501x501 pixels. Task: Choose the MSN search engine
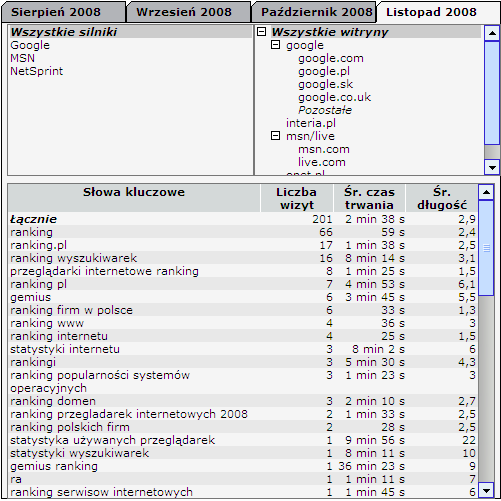pyautogui.click(x=22, y=58)
